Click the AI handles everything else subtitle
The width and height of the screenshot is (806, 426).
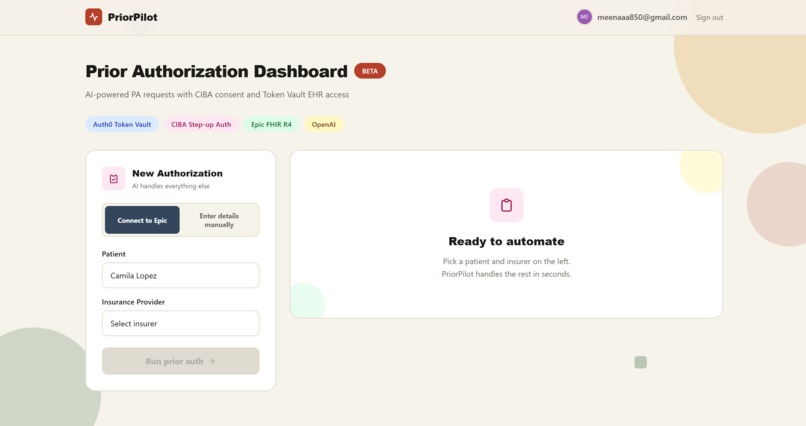tap(171, 186)
